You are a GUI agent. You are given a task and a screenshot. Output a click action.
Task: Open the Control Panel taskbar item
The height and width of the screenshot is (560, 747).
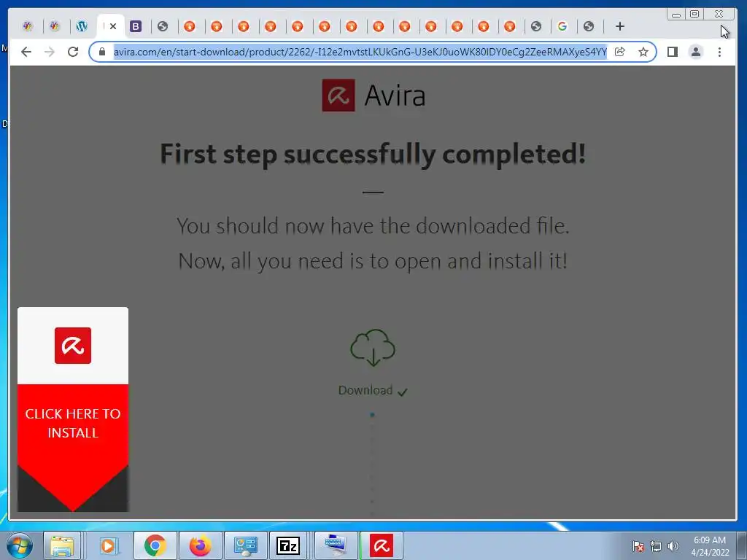[245, 545]
